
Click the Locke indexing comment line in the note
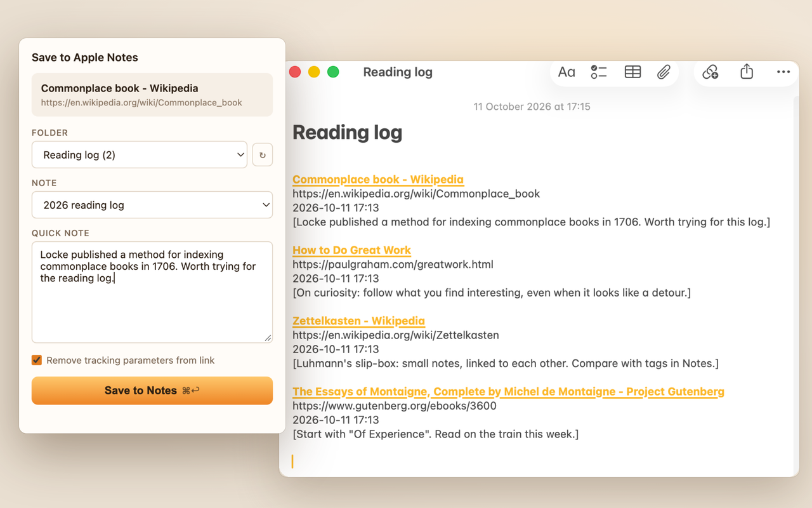tap(532, 222)
